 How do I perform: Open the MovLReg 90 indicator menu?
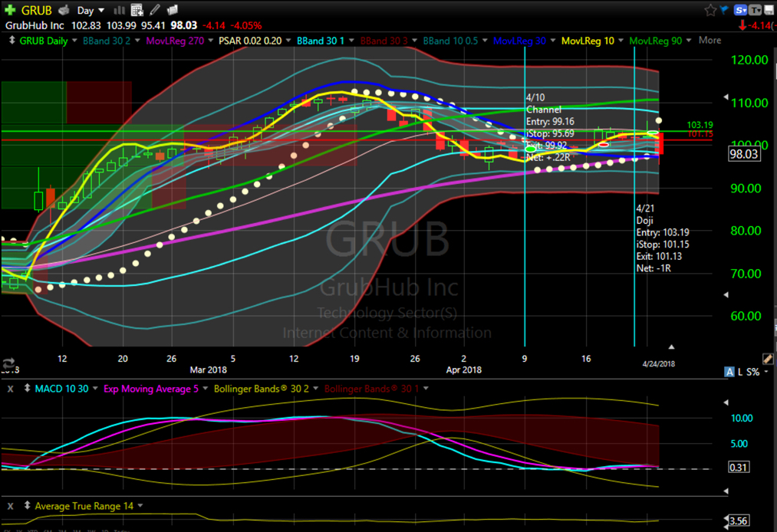coord(688,41)
